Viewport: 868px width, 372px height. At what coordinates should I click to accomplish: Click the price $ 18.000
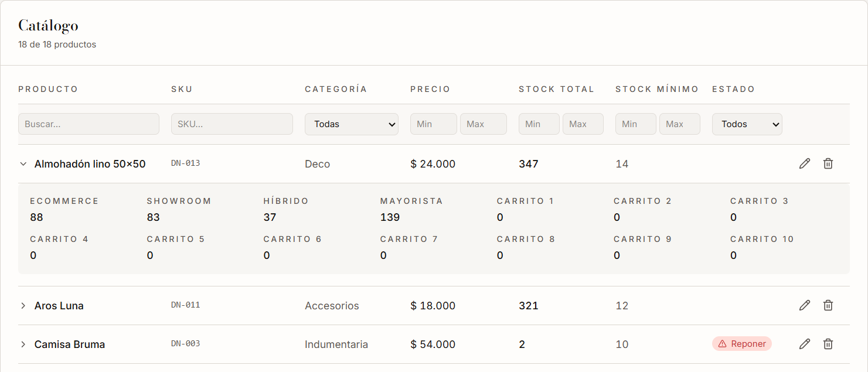(433, 306)
